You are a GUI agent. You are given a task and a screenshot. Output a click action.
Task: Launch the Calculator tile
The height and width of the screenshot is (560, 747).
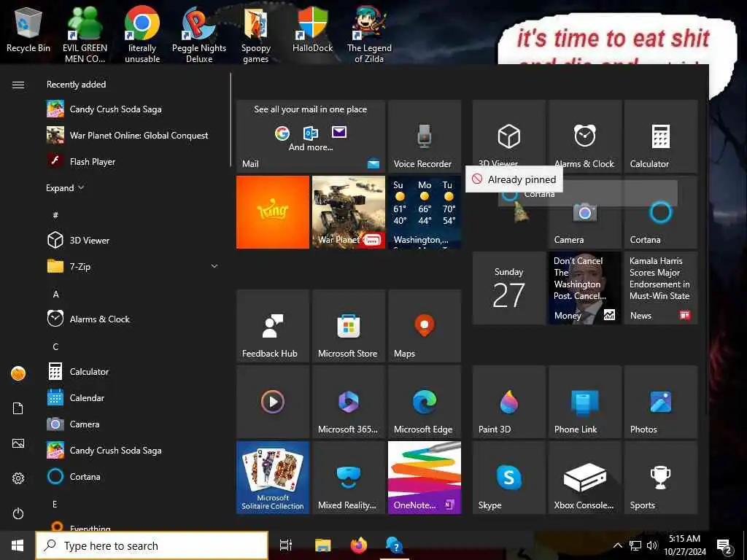660,136
